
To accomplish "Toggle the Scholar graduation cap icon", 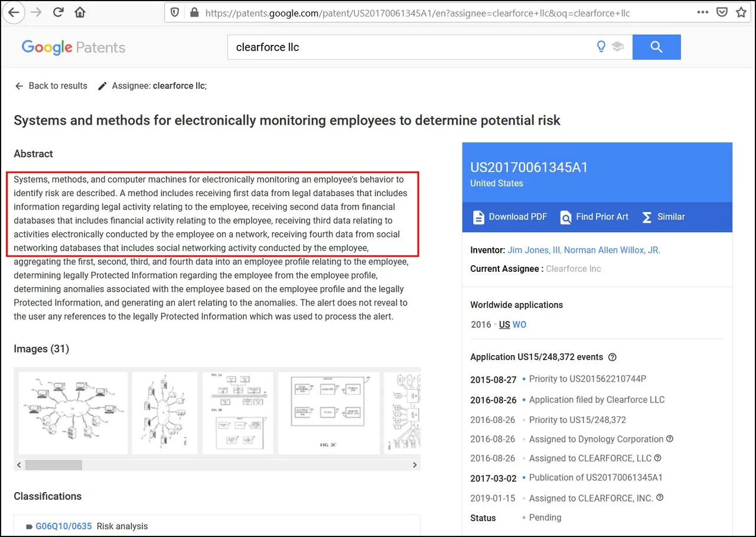I will tap(618, 47).
